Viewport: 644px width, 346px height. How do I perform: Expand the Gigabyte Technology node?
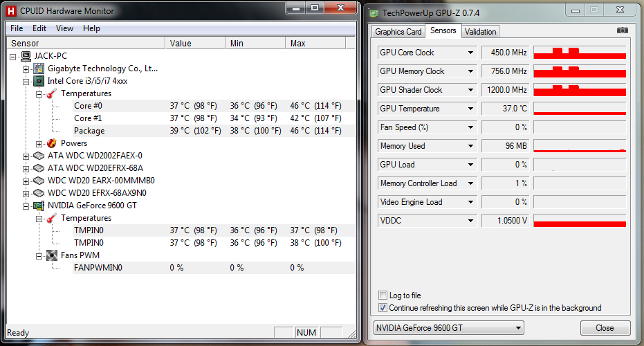point(26,69)
